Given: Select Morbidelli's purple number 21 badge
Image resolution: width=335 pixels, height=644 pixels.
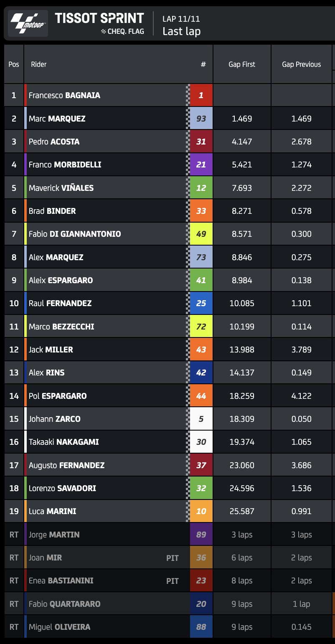Looking at the screenshot, I should pyautogui.click(x=201, y=165).
